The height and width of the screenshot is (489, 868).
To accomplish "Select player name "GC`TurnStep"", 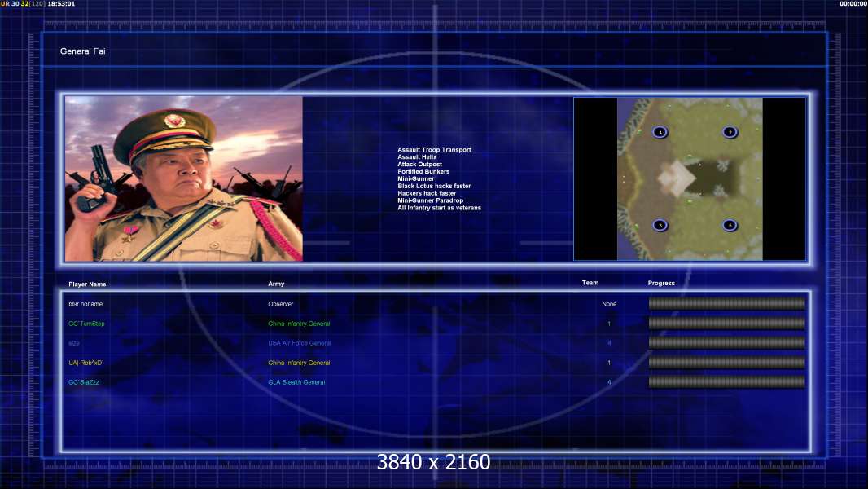I will pyautogui.click(x=86, y=324).
